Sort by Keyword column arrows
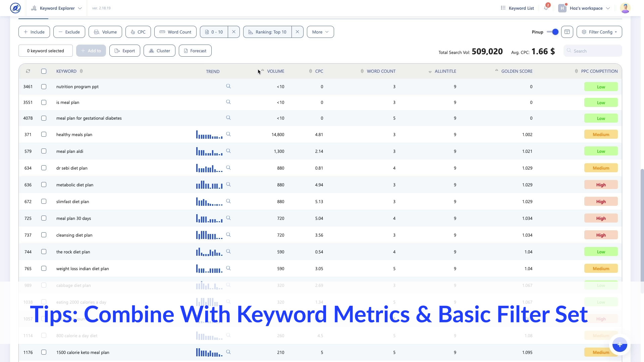This screenshot has height=362, width=644. point(81,71)
